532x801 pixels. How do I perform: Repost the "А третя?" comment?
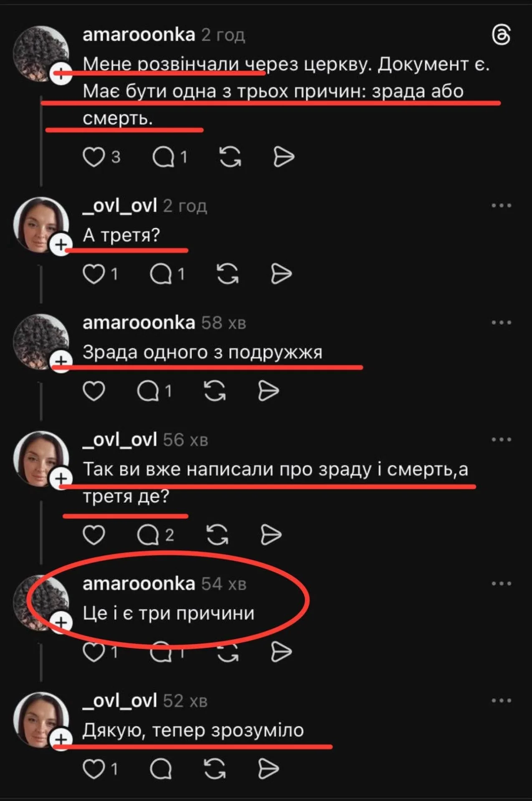227,274
